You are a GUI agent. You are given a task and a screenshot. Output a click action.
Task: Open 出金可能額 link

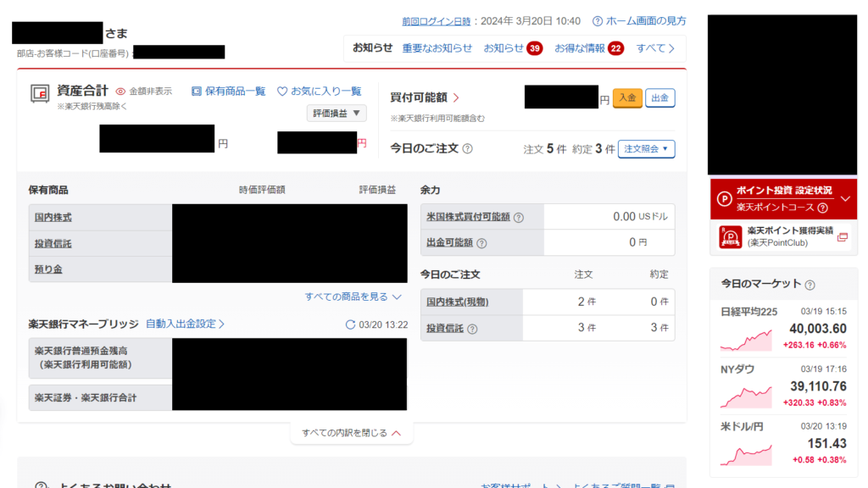449,243
